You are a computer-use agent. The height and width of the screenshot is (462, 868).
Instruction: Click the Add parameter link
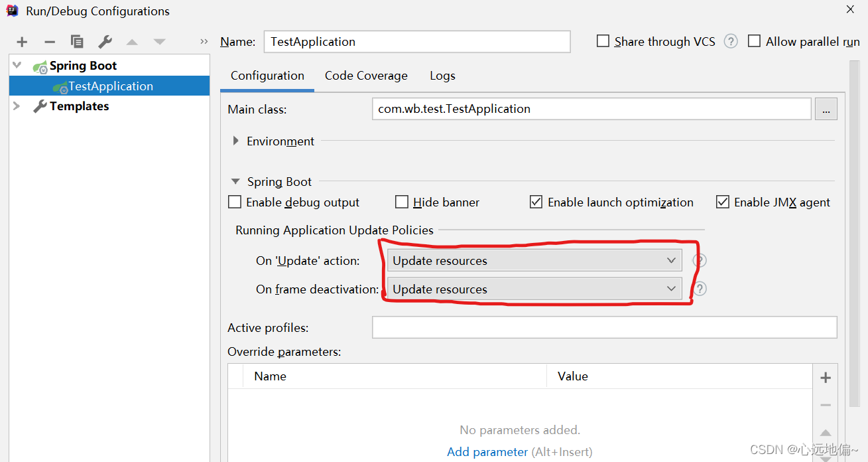[487, 452]
